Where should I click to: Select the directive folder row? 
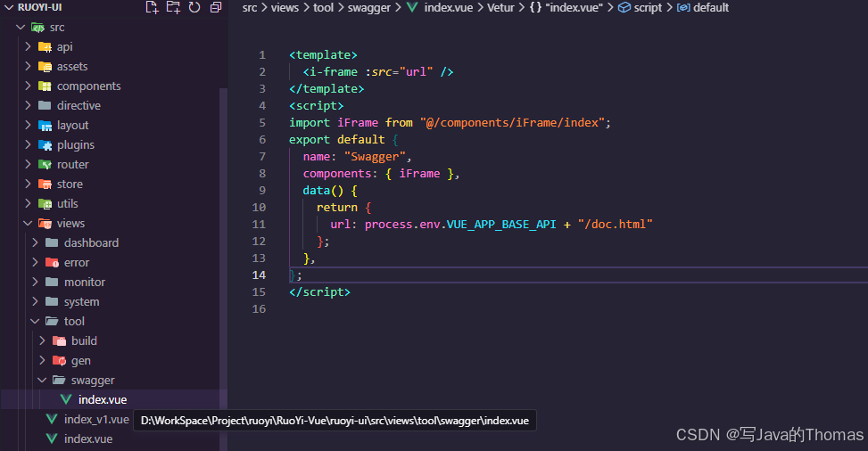click(x=113, y=106)
